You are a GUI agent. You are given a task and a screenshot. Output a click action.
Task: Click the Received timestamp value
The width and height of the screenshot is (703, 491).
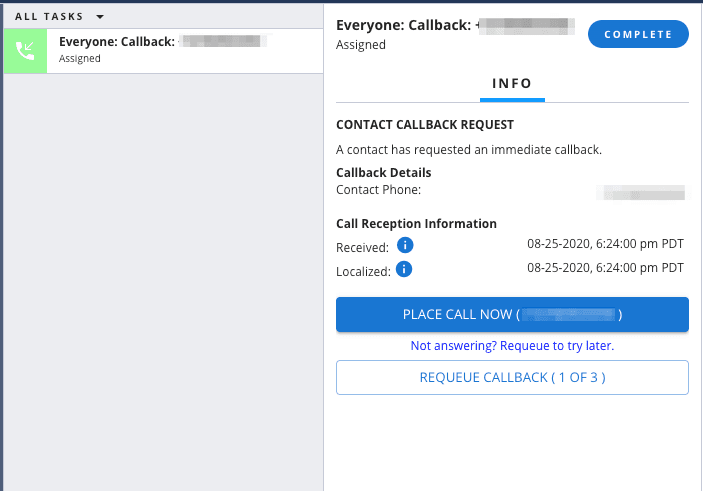click(x=605, y=243)
